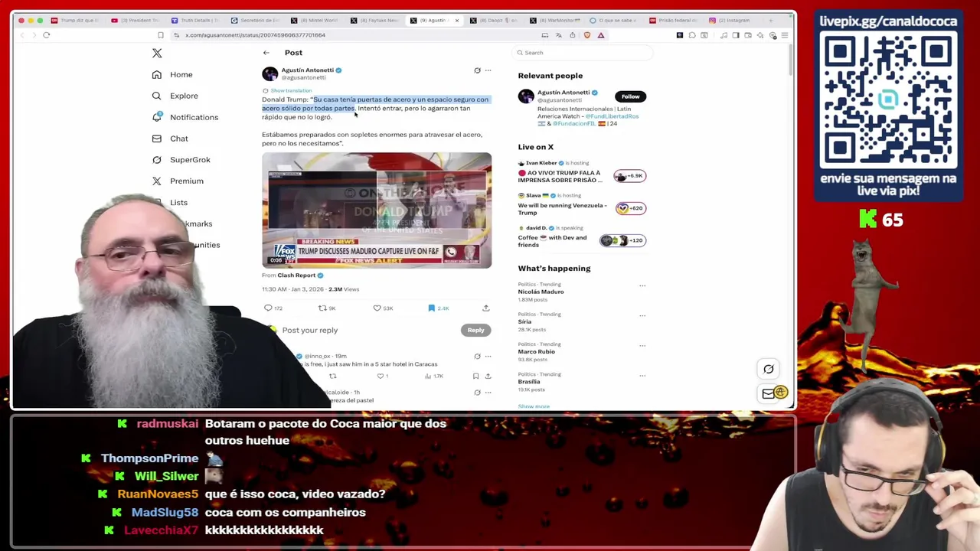Click the bookmark icon in address bar
Viewport: 980px width, 551px height.
tap(161, 35)
